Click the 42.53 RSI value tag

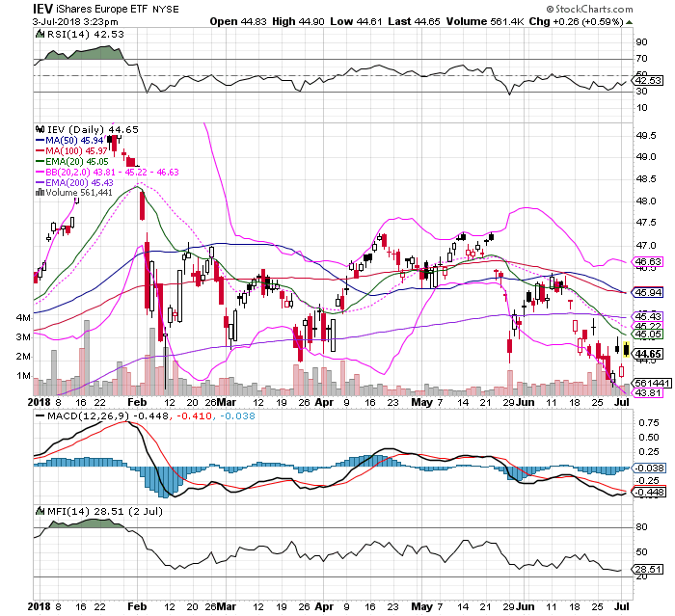click(649, 81)
